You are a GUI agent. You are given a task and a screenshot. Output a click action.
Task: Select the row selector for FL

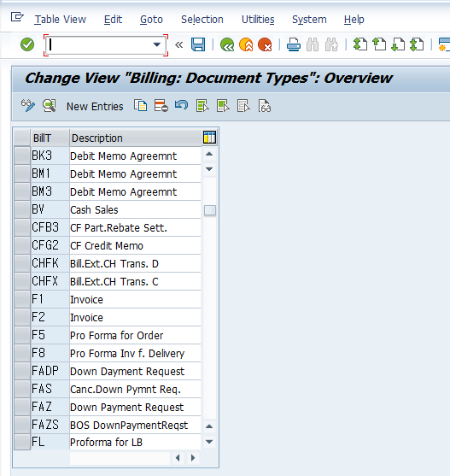click(22, 442)
